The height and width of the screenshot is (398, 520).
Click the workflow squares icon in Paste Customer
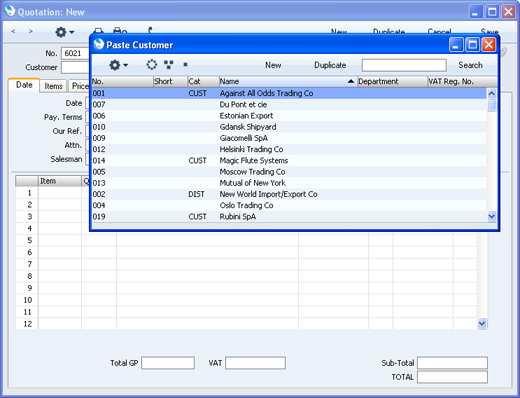[169, 65]
